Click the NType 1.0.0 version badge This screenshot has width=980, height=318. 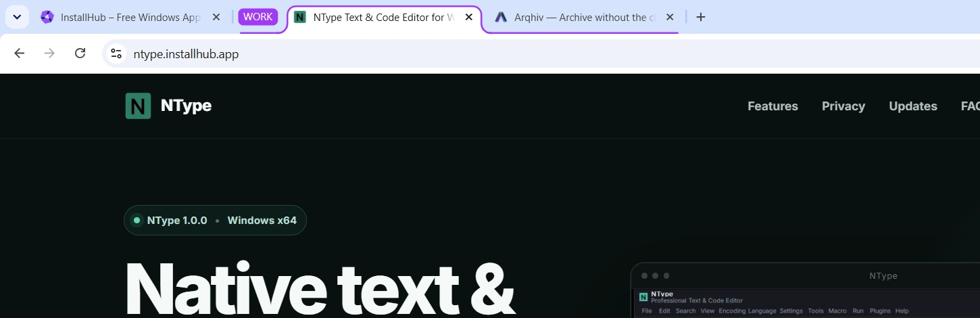[177, 221]
